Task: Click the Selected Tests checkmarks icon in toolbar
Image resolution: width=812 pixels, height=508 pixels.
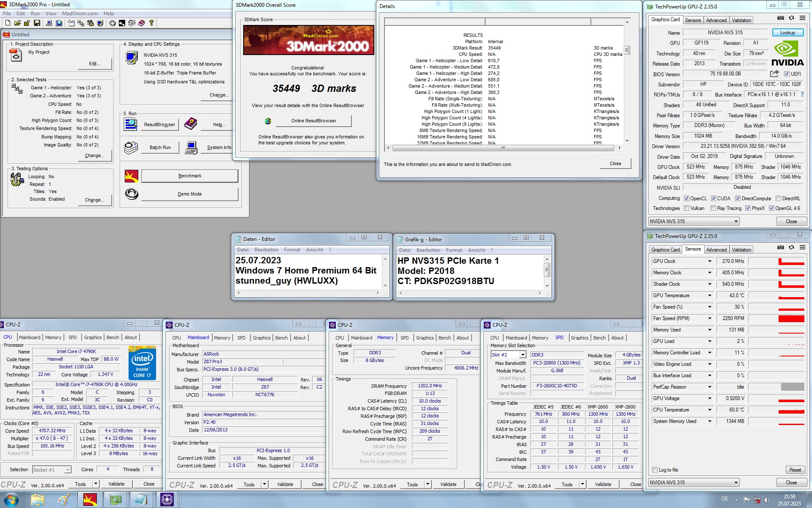Action: pos(81,23)
